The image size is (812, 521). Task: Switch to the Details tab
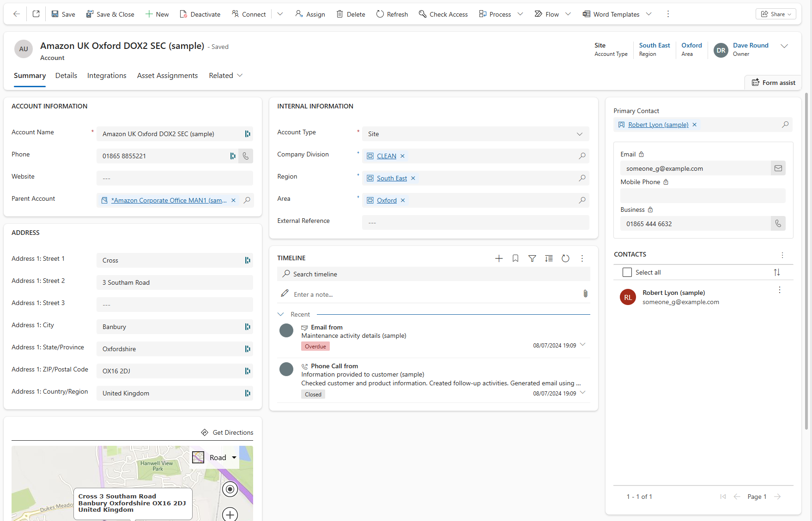pyautogui.click(x=66, y=75)
